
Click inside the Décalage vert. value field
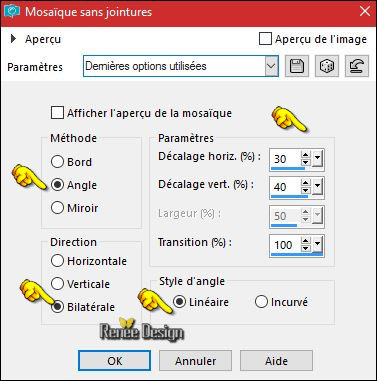pyautogui.click(x=286, y=187)
